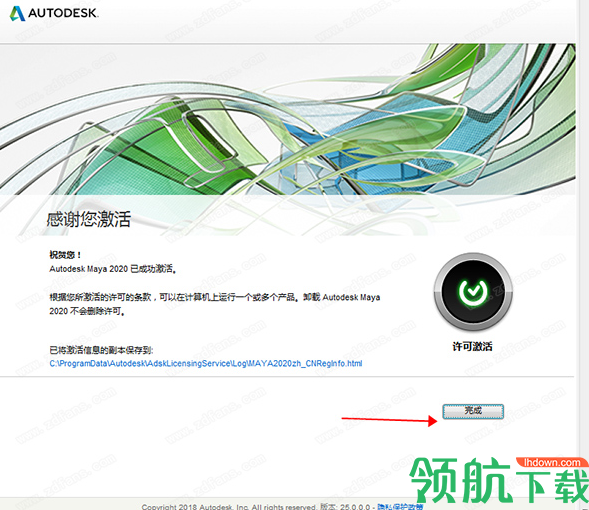Click the lhdown.com orange badge
This screenshot has width=589, height=510.
[551, 462]
